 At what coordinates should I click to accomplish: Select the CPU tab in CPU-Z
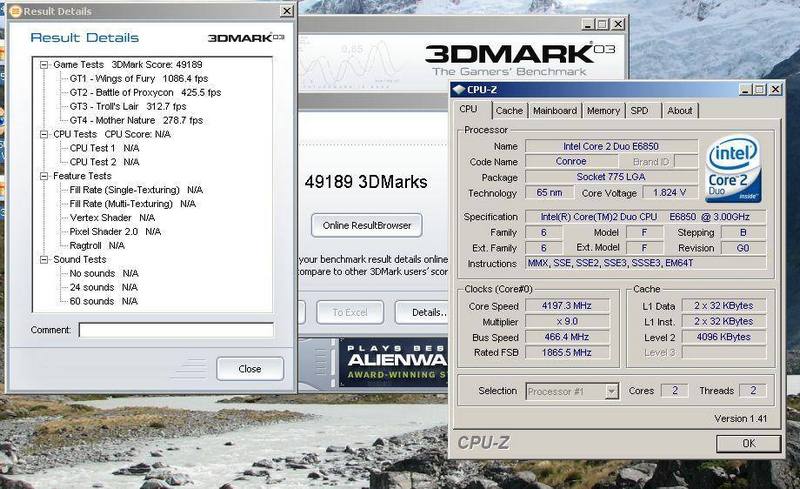point(468,109)
